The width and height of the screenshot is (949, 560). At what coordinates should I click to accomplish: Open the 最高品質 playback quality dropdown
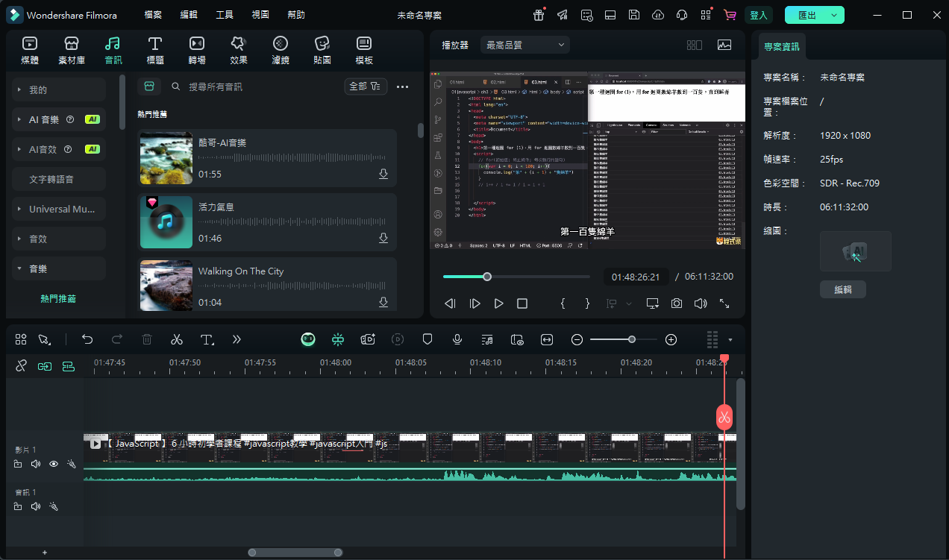pyautogui.click(x=526, y=45)
